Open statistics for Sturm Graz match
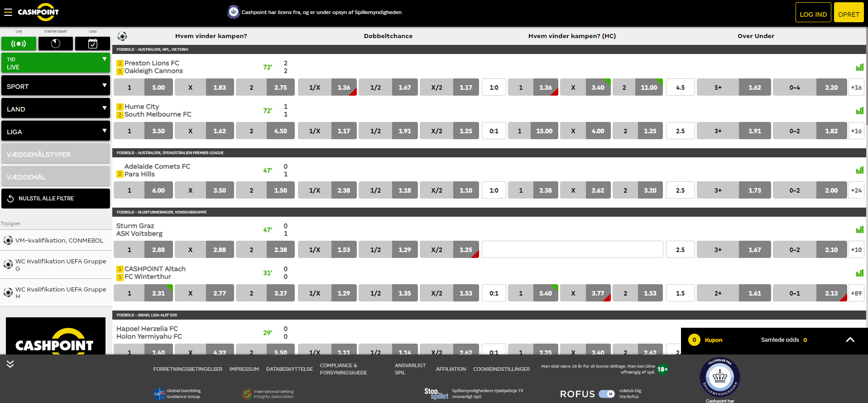 [x=859, y=229]
